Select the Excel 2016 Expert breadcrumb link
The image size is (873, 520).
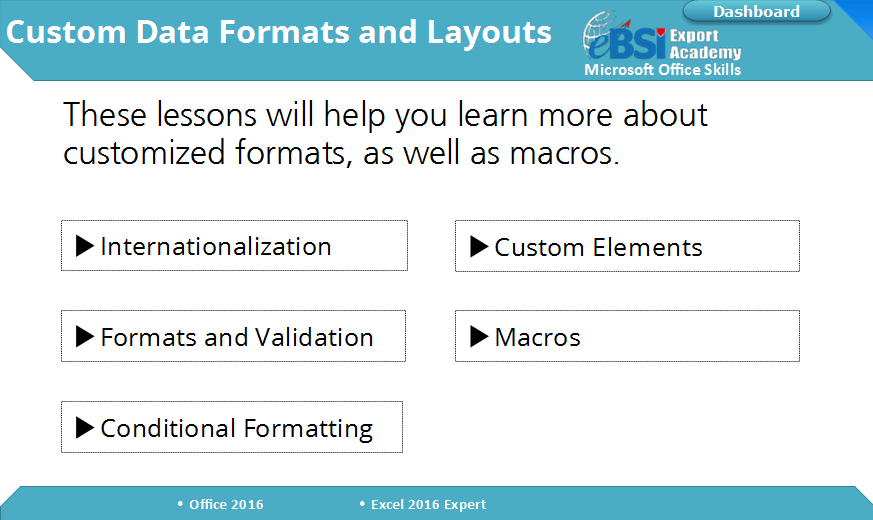(x=428, y=504)
